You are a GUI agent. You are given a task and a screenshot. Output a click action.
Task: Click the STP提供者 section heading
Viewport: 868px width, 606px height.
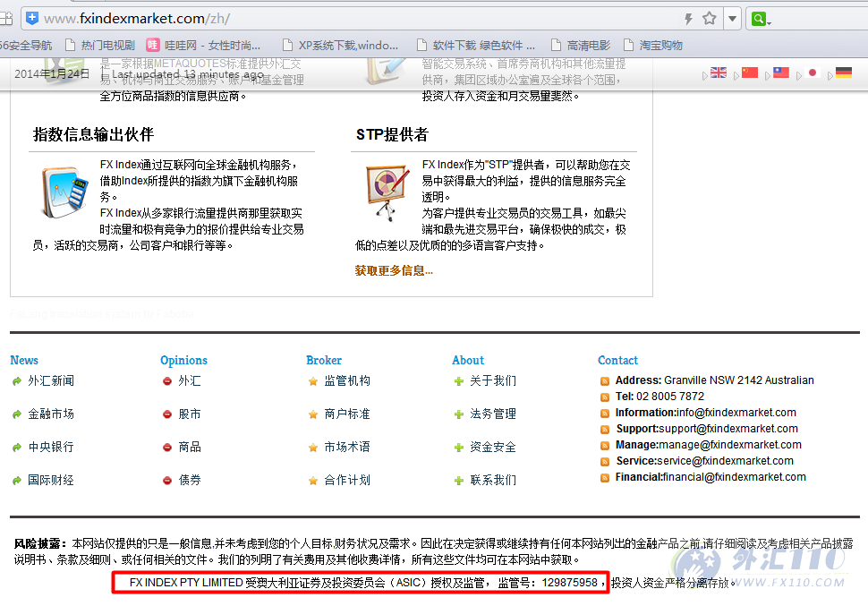pyautogui.click(x=392, y=134)
